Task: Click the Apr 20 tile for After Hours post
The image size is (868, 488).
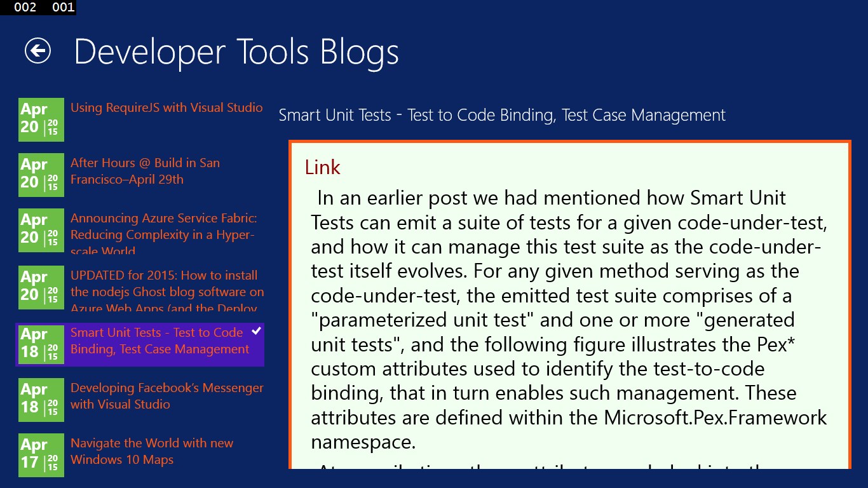Action: click(41, 175)
